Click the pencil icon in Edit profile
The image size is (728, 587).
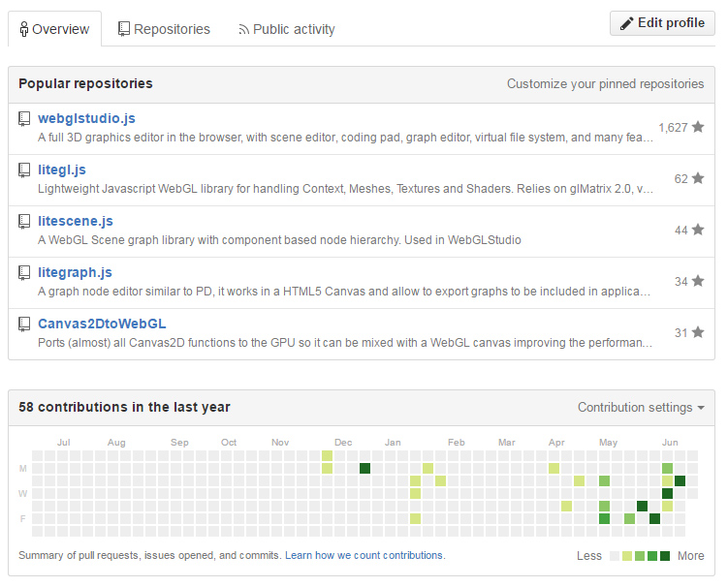click(626, 23)
